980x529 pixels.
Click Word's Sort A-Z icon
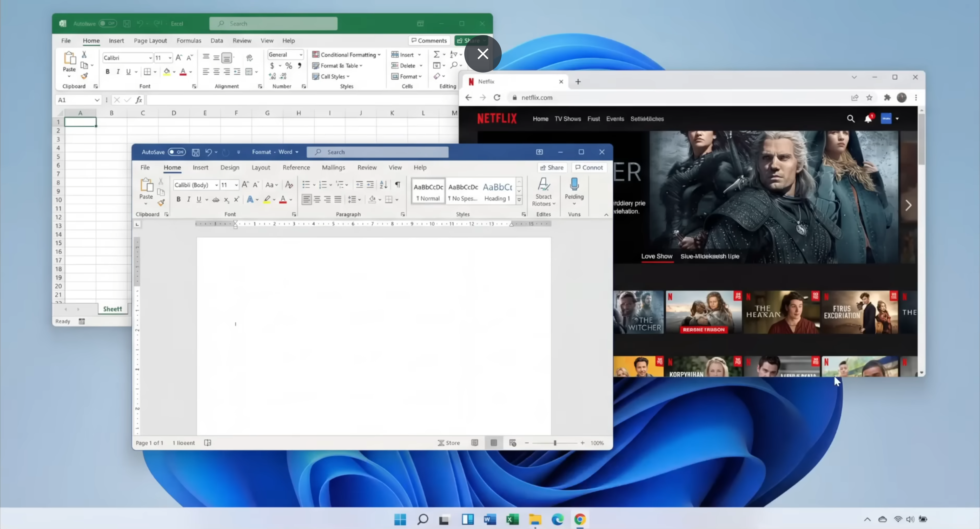tap(383, 185)
